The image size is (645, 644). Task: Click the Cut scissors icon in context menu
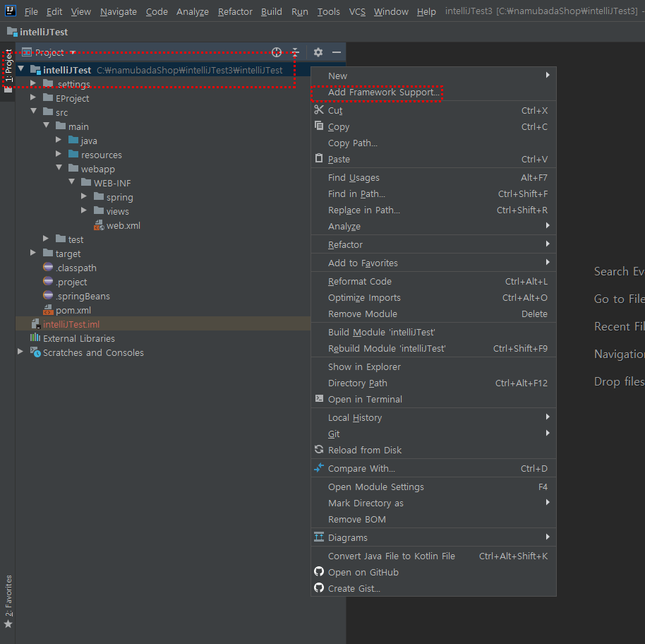tap(319, 110)
